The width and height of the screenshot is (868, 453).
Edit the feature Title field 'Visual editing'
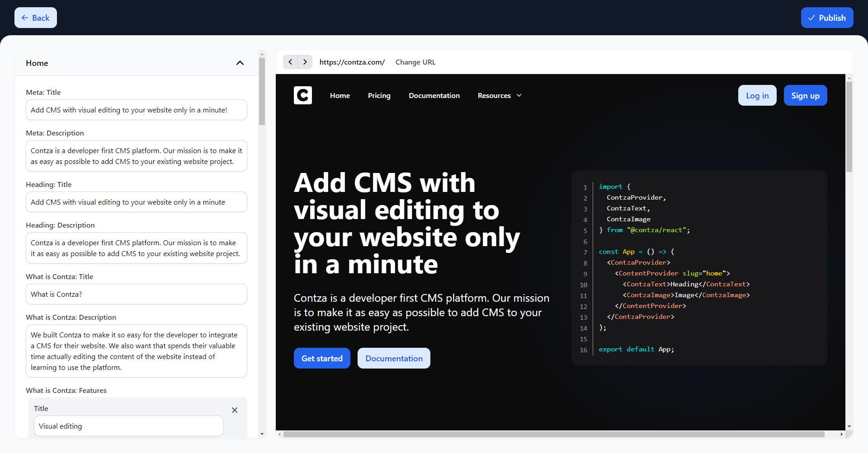point(129,426)
